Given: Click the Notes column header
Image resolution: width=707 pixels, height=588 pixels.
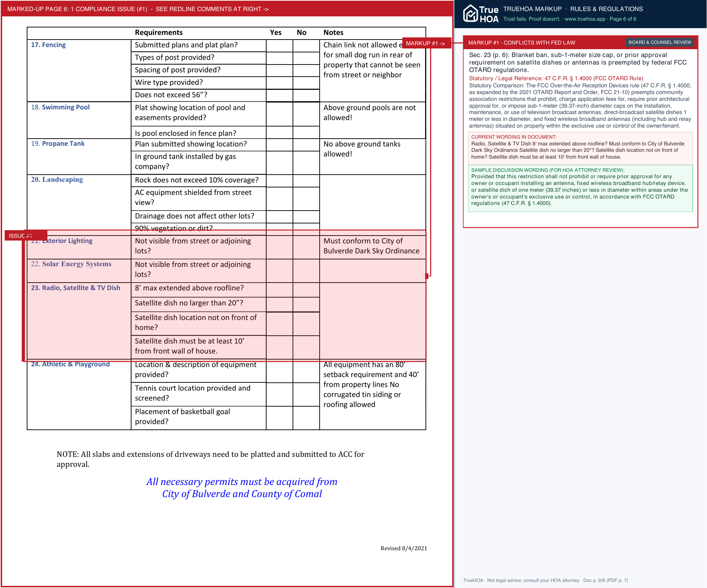Looking at the screenshot, I should (x=333, y=32).
